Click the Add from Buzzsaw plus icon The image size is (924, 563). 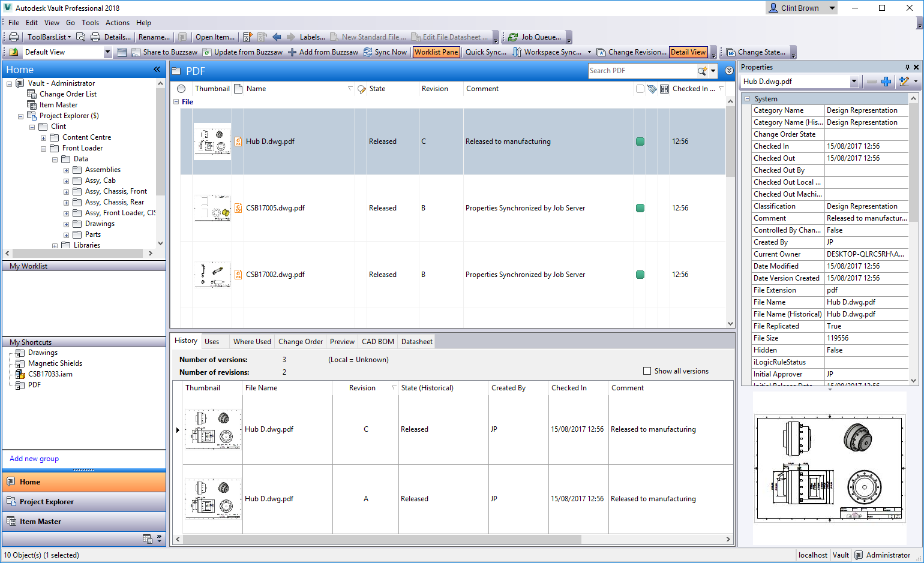click(292, 52)
